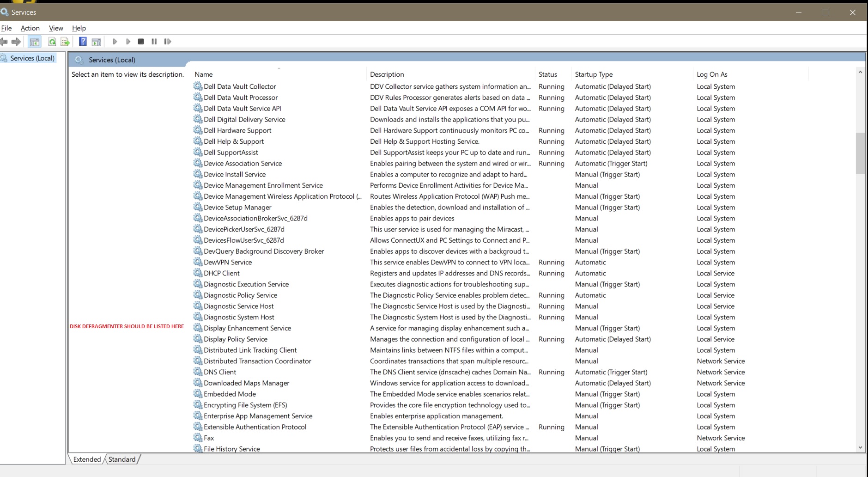The height and width of the screenshot is (477, 868).
Task: Select Distributed Link Tracking Client
Action: (x=250, y=350)
